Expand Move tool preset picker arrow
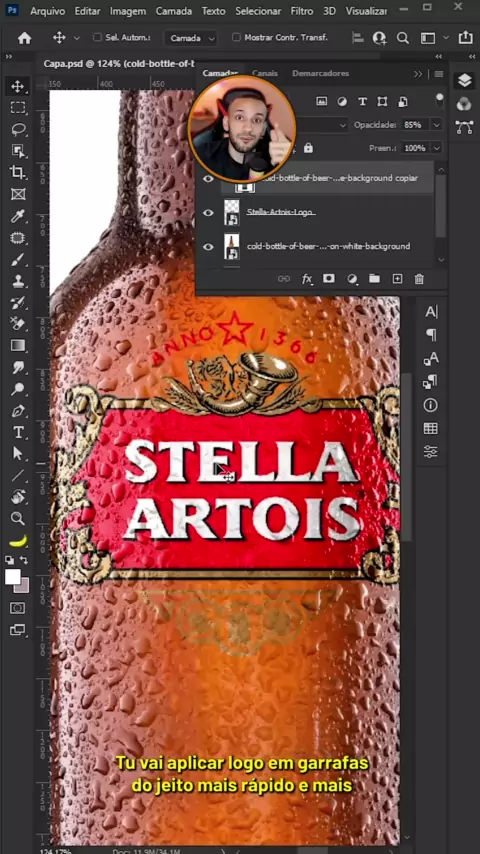 (77, 38)
